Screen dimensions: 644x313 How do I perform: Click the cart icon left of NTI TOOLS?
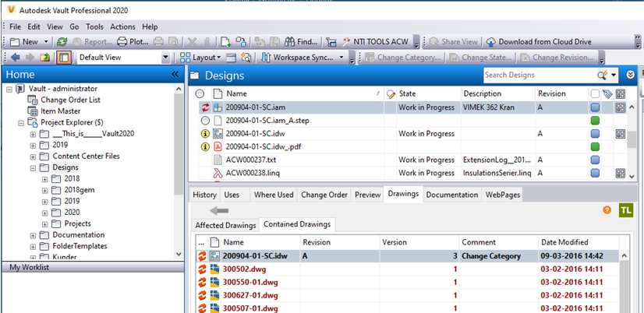(x=332, y=41)
